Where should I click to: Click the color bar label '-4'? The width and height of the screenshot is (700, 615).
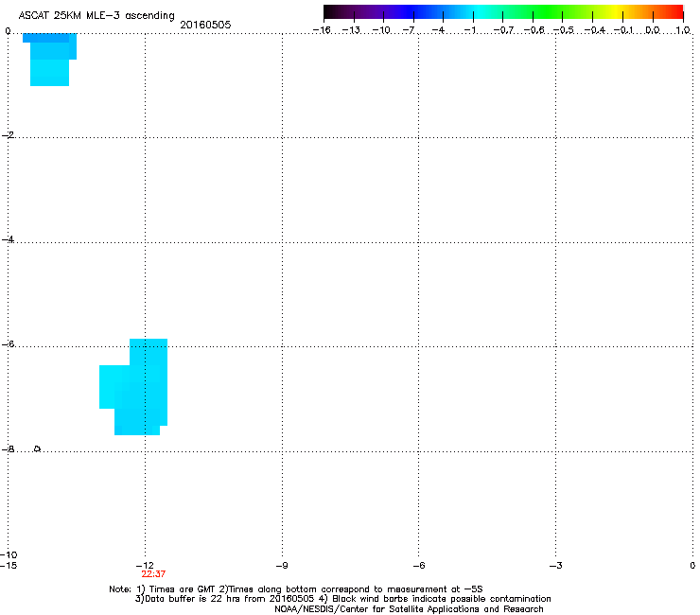click(438, 30)
